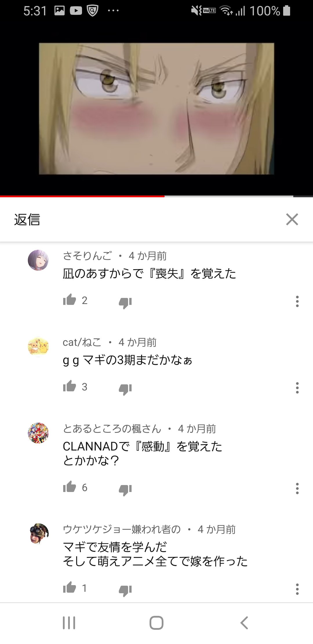
Task: Open more options for cat/ねこ's comment
Action: coord(297,388)
